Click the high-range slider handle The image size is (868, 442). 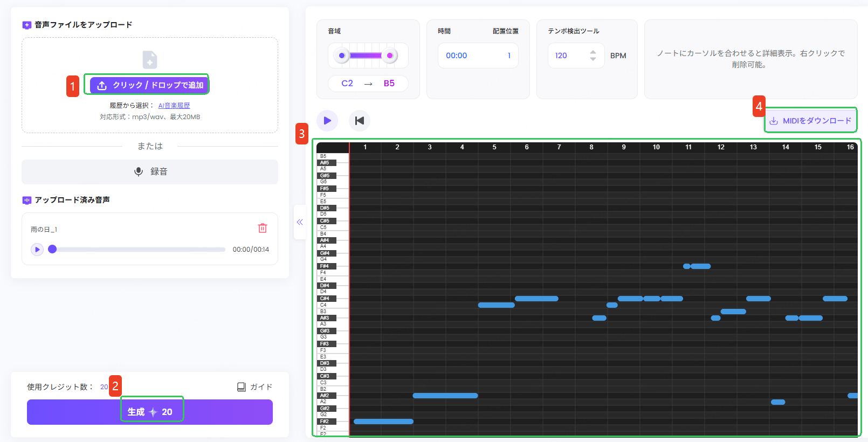(390, 56)
